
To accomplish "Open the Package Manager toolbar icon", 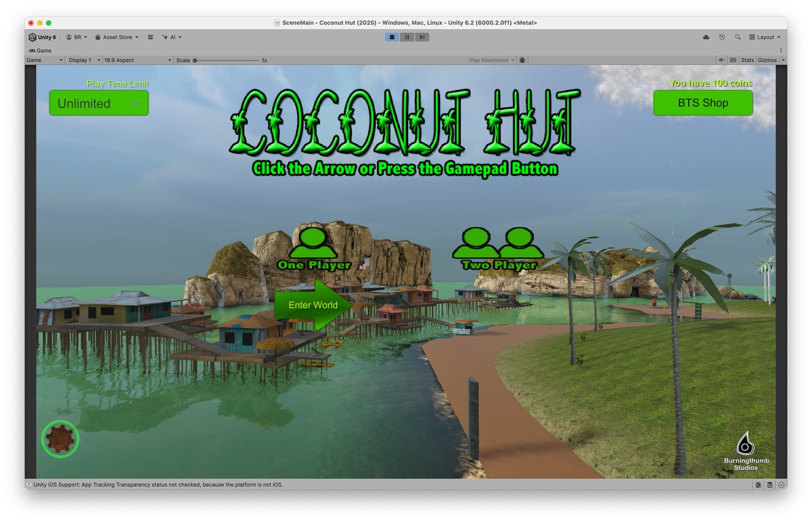I will 150,37.
